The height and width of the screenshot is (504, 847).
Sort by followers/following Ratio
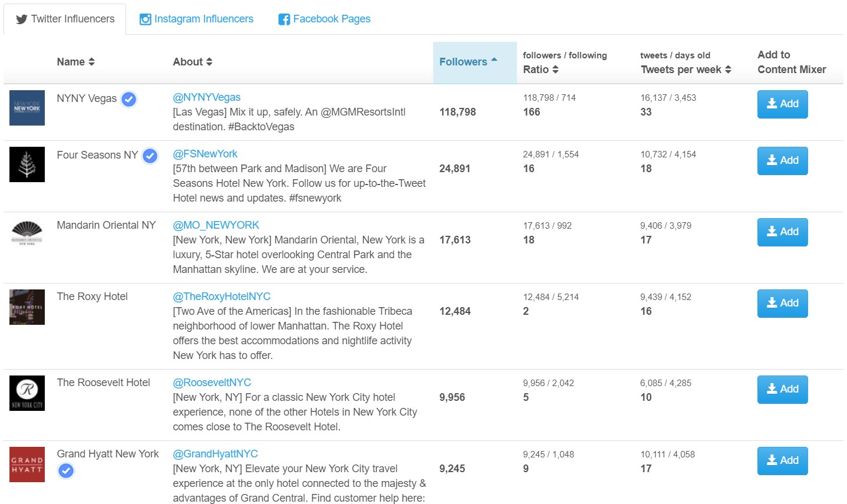(x=541, y=70)
